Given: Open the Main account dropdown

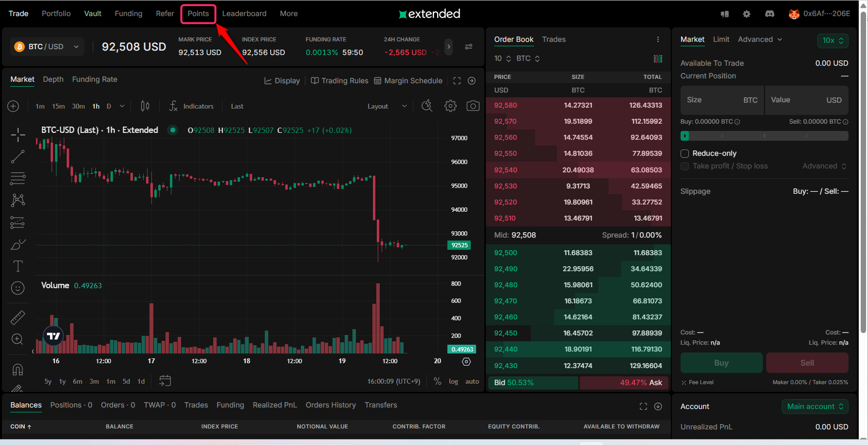Looking at the screenshot, I should coord(815,407).
